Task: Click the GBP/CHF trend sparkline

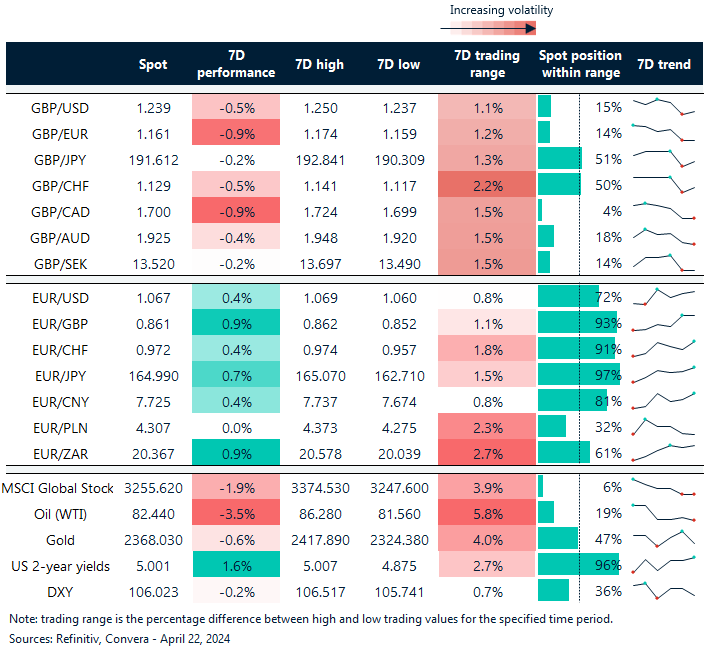Action: (x=663, y=185)
